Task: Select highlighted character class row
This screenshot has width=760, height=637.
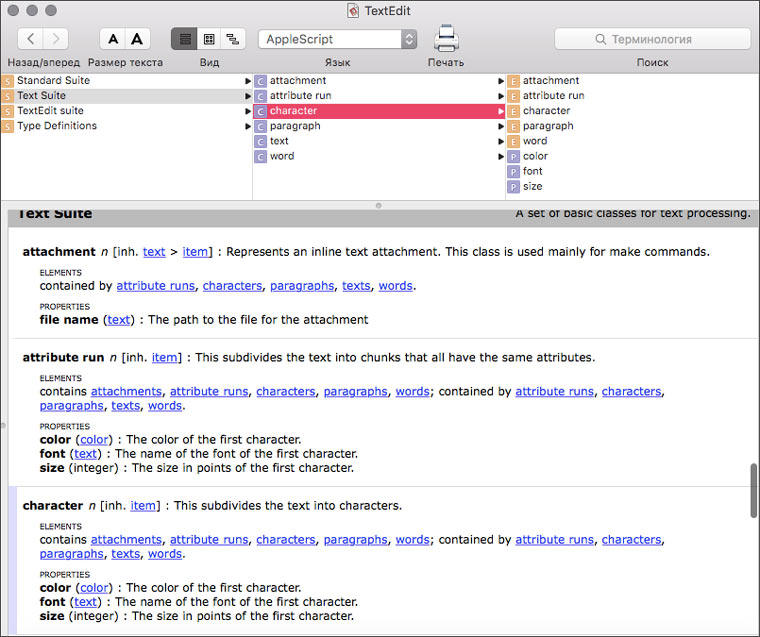Action: (379, 111)
